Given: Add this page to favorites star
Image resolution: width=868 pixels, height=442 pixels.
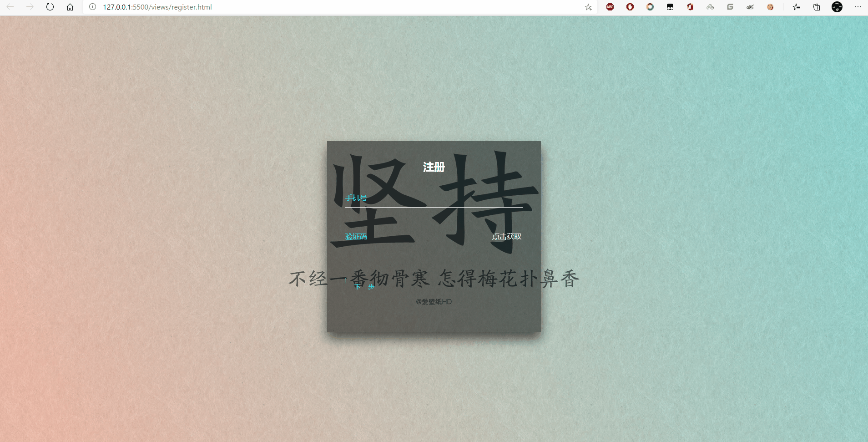Looking at the screenshot, I should 588,7.
